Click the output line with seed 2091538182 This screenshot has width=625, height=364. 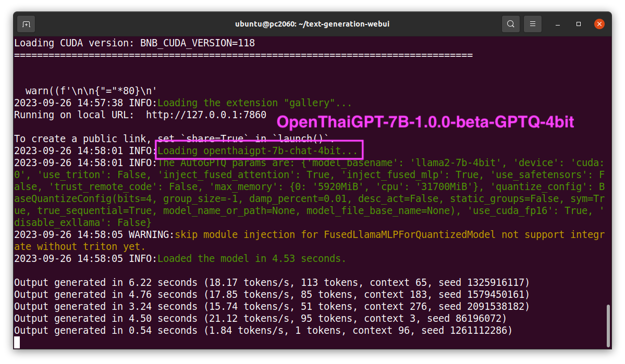272,307
